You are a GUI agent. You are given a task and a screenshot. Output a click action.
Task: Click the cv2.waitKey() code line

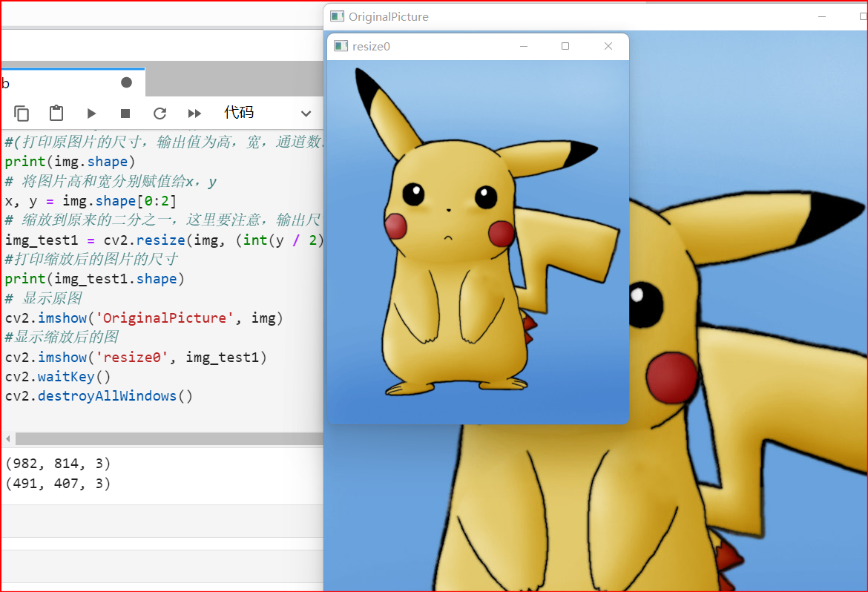58,377
